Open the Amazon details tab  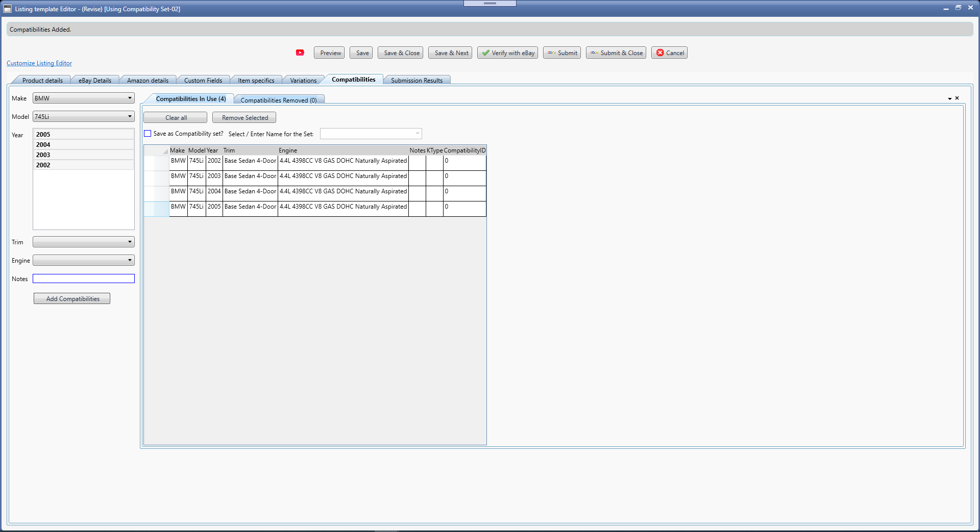tap(148, 80)
